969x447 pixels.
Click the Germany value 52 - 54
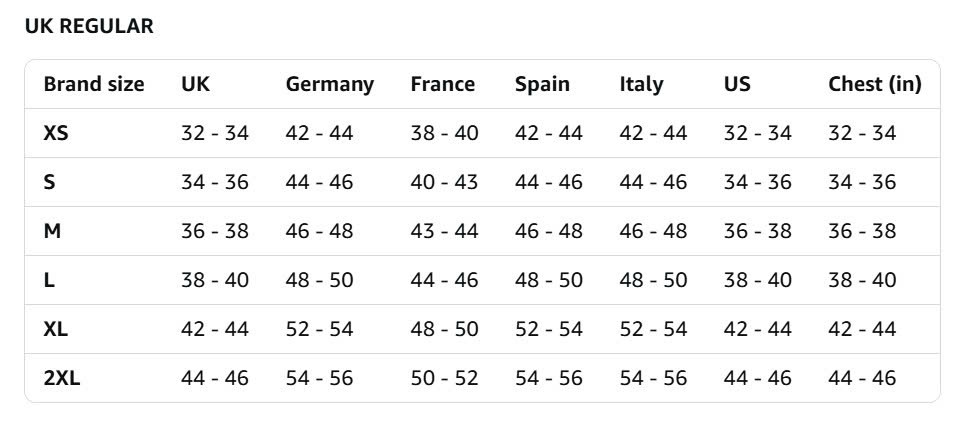coord(319,329)
